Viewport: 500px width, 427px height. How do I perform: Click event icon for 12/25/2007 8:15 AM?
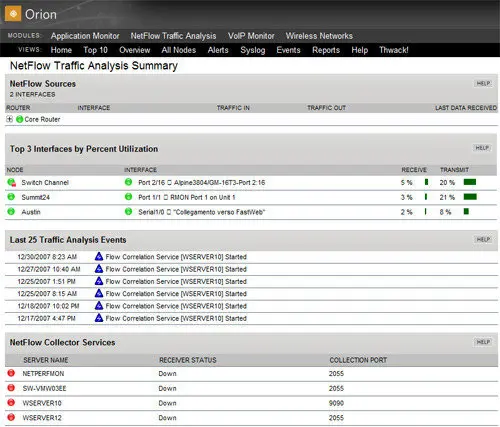pos(99,293)
